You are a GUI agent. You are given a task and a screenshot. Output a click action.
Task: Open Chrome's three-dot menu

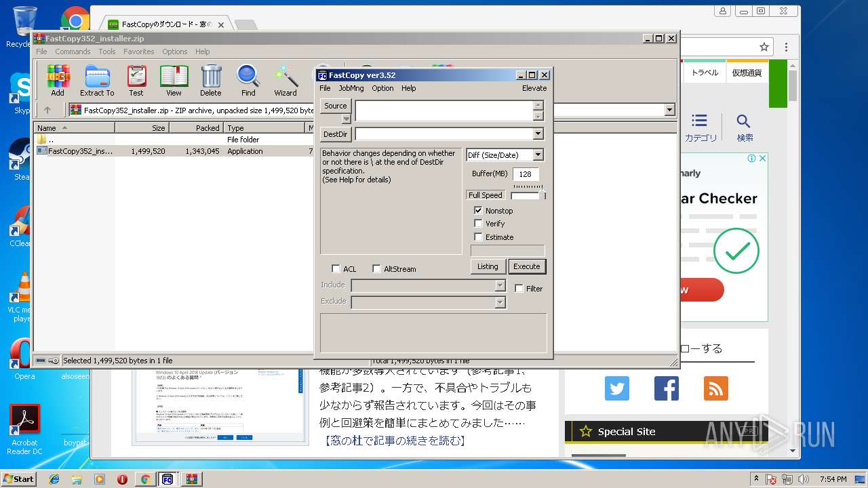(787, 47)
